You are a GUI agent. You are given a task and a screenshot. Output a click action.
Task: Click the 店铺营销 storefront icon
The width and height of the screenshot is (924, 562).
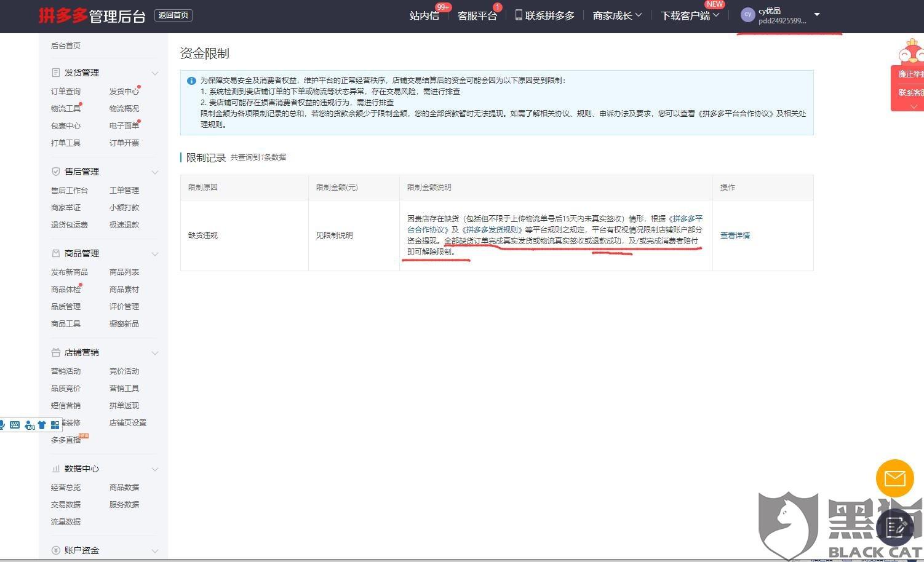[x=56, y=352]
